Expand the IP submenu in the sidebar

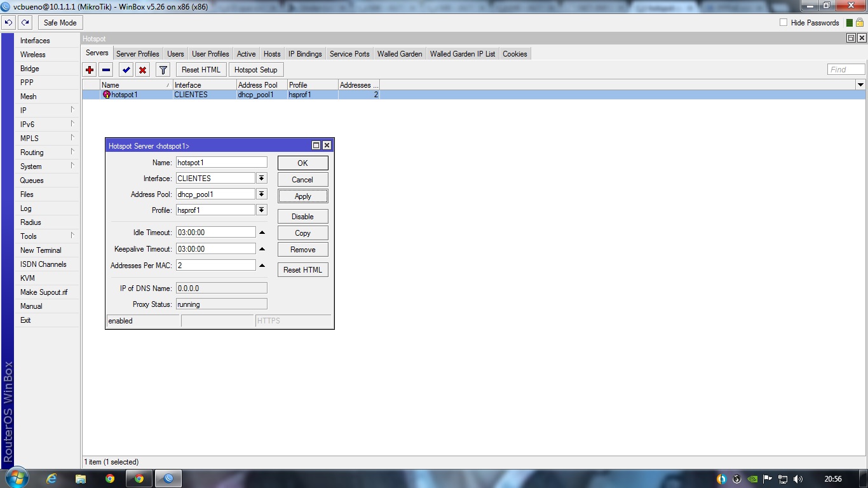click(x=47, y=111)
